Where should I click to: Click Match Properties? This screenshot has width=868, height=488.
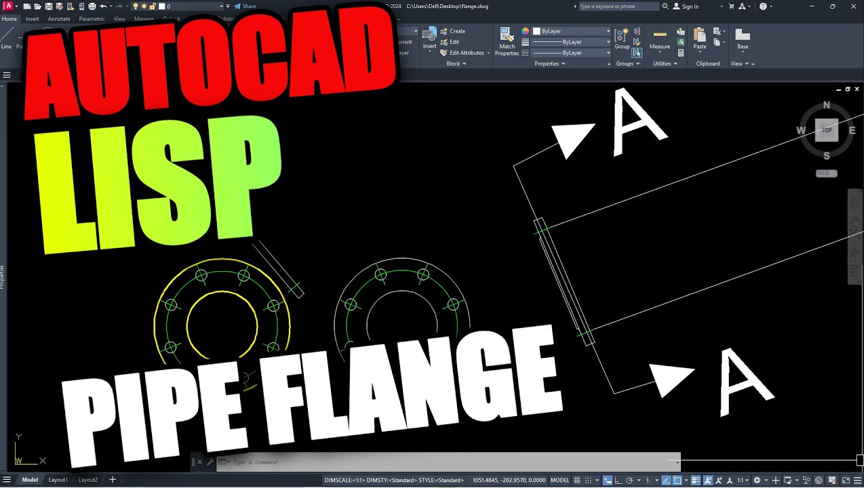(507, 41)
